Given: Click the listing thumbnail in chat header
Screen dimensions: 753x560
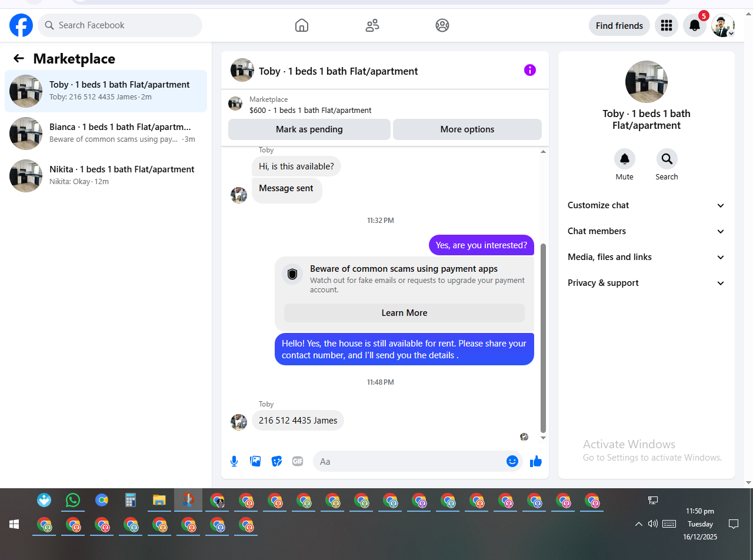Looking at the screenshot, I should tap(242, 70).
